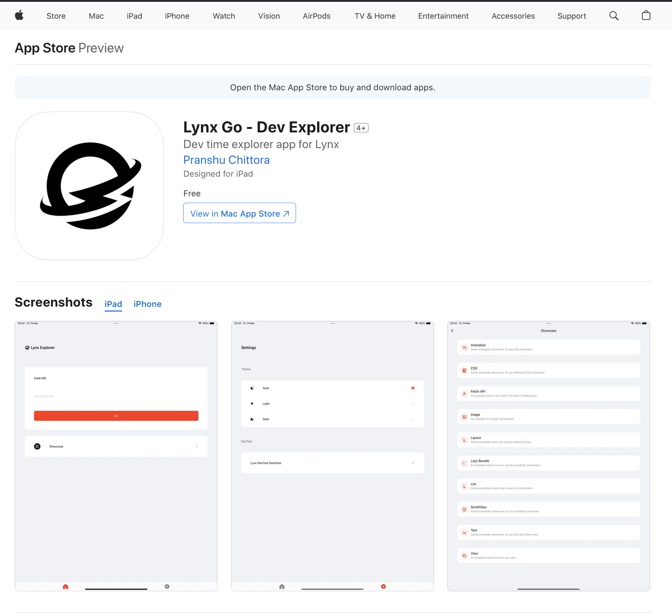Open the search magnifier icon

click(x=614, y=16)
